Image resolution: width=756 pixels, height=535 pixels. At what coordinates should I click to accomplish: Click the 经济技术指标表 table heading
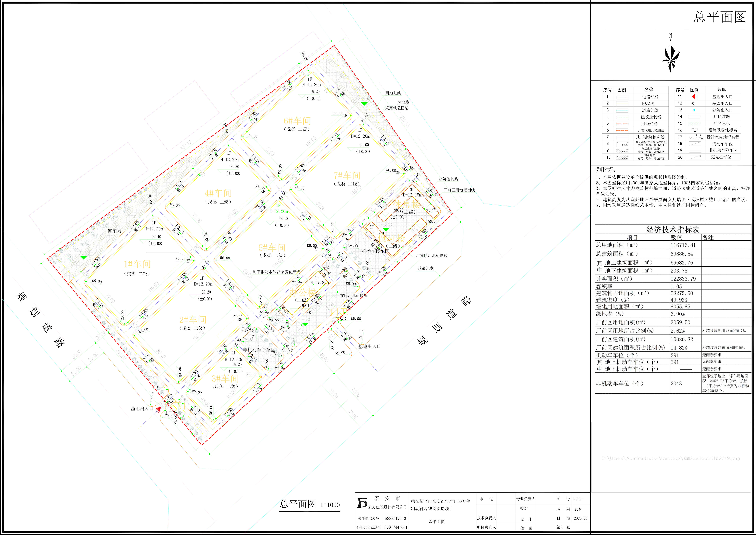pos(673,230)
